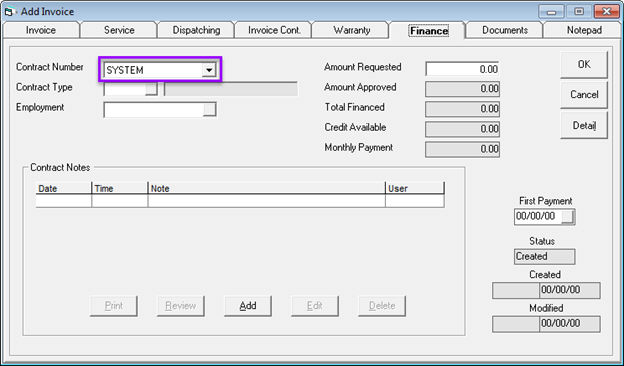Click the Print button in Contract Notes

click(114, 306)
